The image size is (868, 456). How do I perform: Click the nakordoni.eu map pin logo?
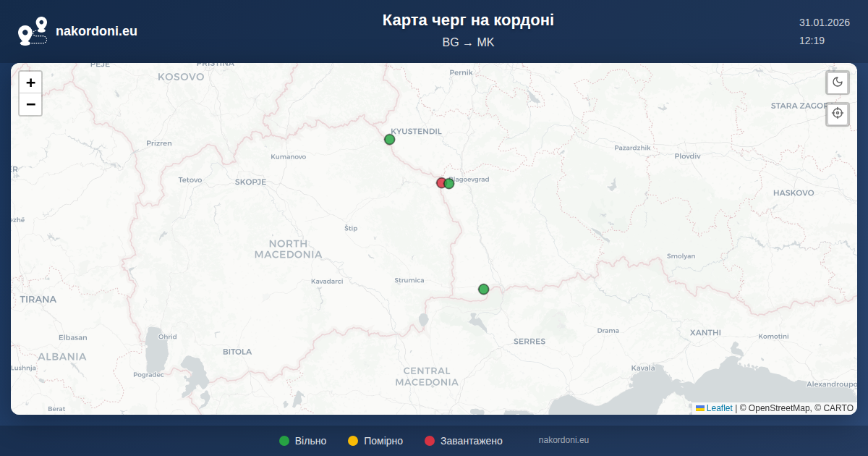(33, 31)
